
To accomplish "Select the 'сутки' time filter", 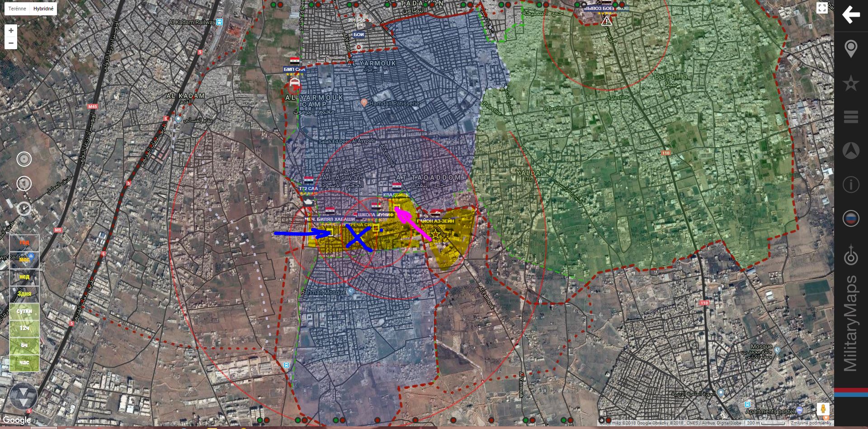I will [24, 311].
